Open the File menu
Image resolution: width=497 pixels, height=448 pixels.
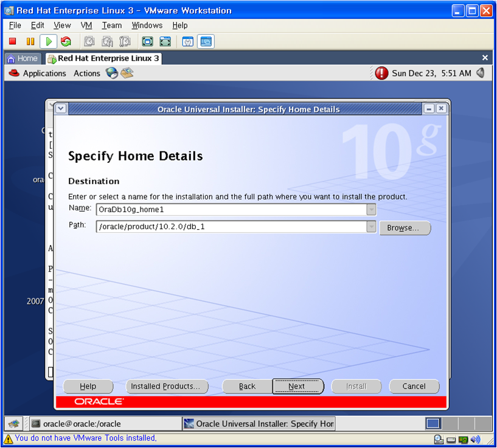[x=15, y=26]
